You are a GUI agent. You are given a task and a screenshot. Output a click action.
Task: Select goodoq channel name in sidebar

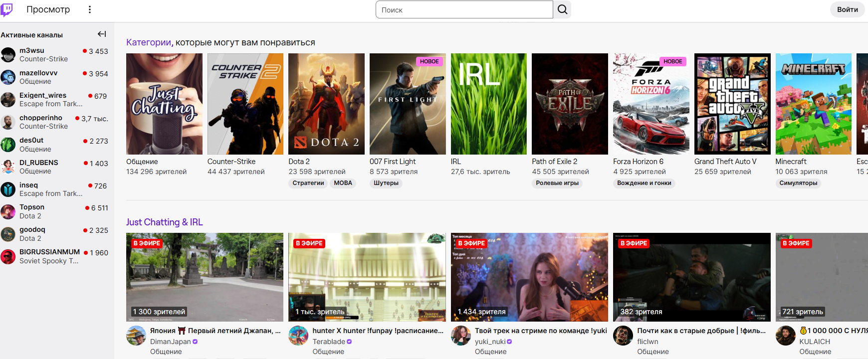point(32,229)
